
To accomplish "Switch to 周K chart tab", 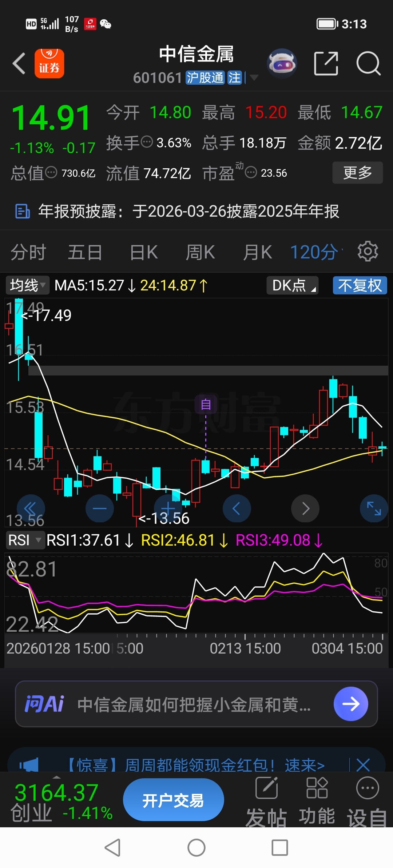I will pos(201,252).
